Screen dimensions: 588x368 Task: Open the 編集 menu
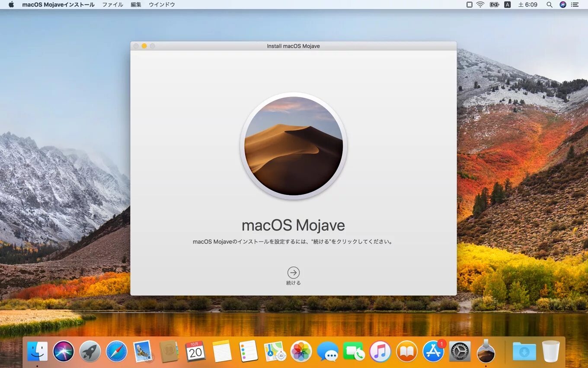[136, 4]
